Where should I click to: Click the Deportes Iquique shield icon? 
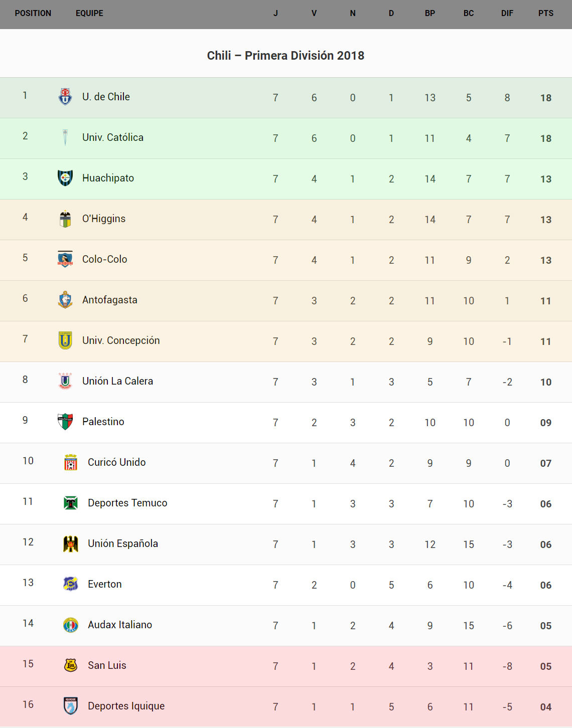71,706
